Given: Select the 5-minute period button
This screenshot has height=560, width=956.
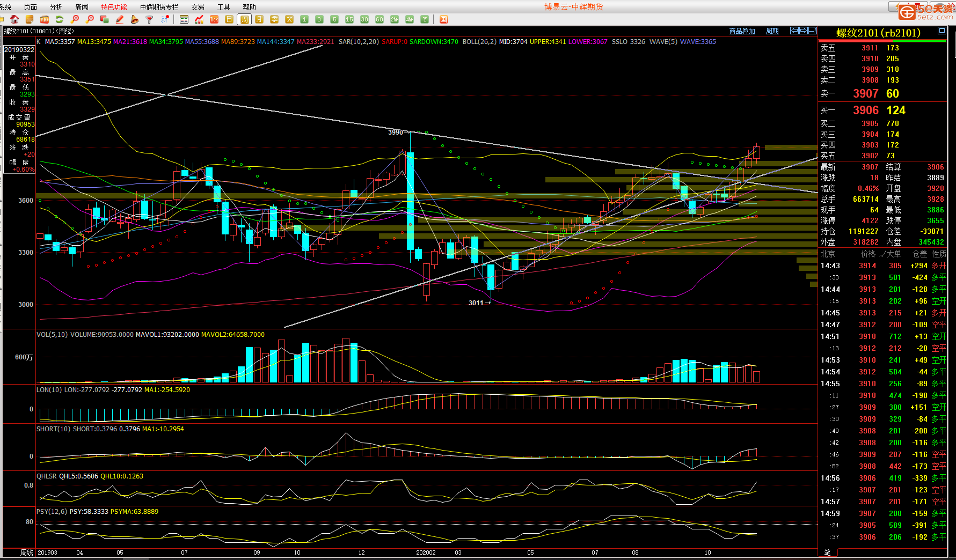Looking at the screenshot, I should 334,19.
